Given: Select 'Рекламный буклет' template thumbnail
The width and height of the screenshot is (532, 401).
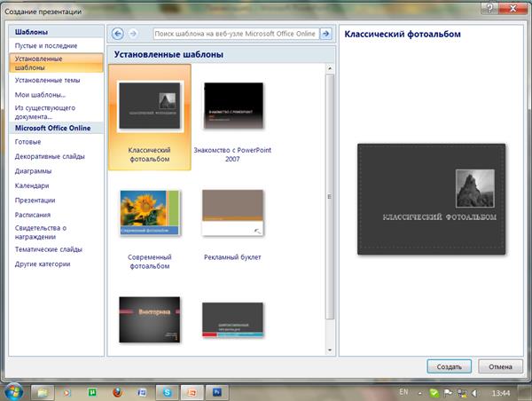Looking at the screenshot, I should 232,213.
